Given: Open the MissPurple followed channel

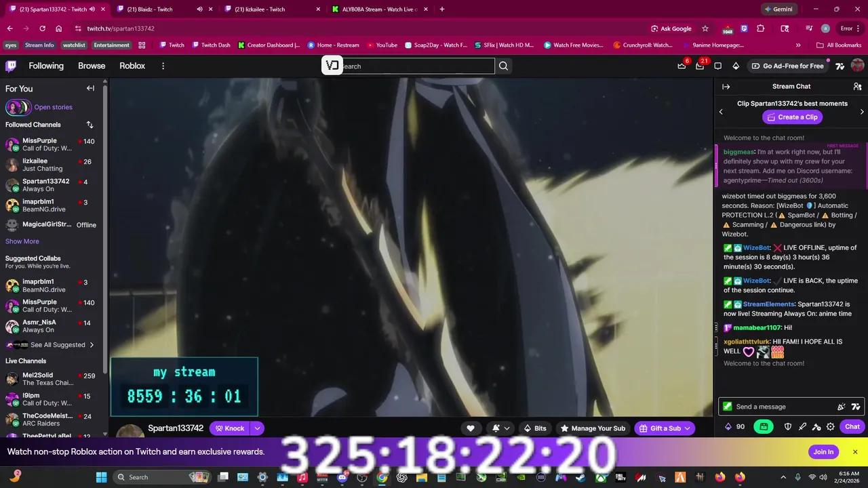Looking at the screenshot, I should pyautogui.click(x=51, y=144).
